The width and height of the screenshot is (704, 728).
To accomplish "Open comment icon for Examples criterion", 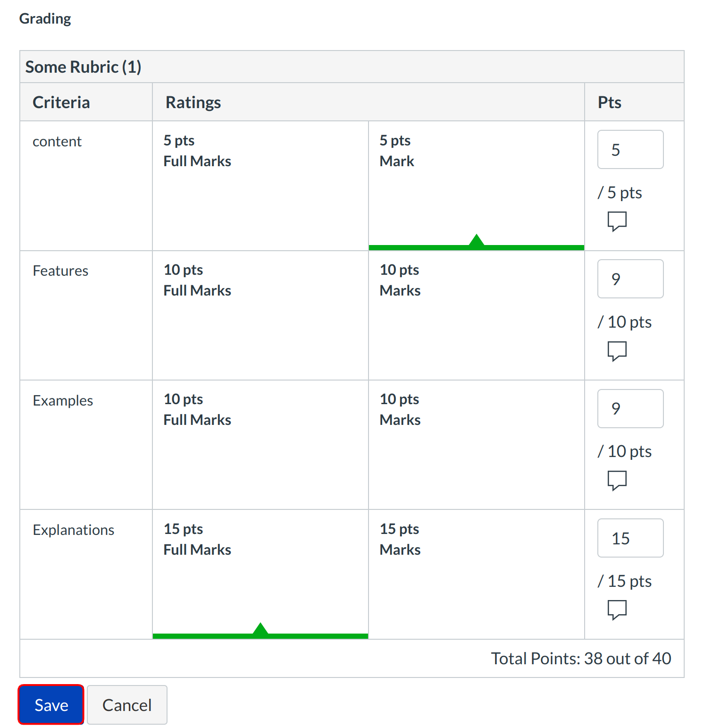I will coord(617,480).
